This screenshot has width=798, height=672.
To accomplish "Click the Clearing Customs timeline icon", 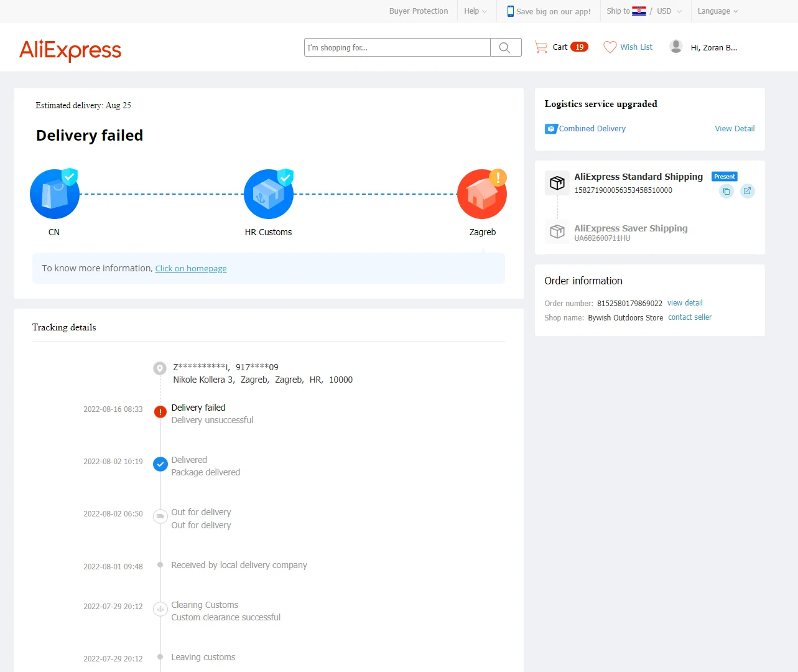I will coord(160,609).
